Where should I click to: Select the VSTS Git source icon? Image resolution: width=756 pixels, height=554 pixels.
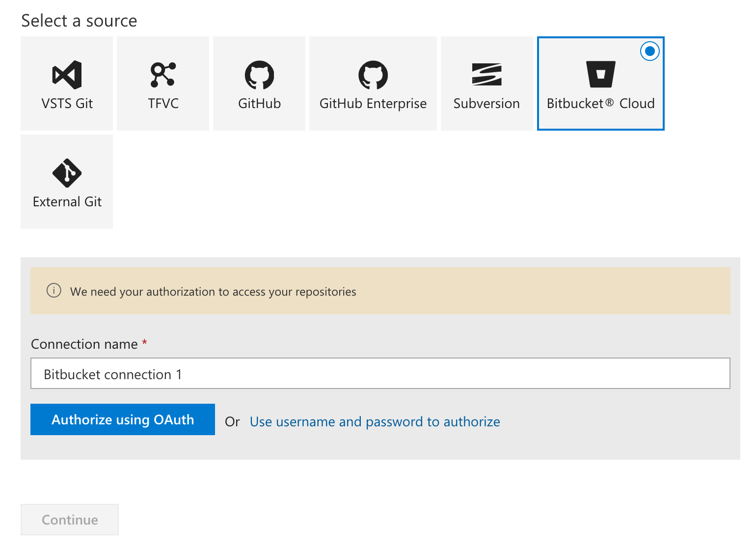(67, 75)
